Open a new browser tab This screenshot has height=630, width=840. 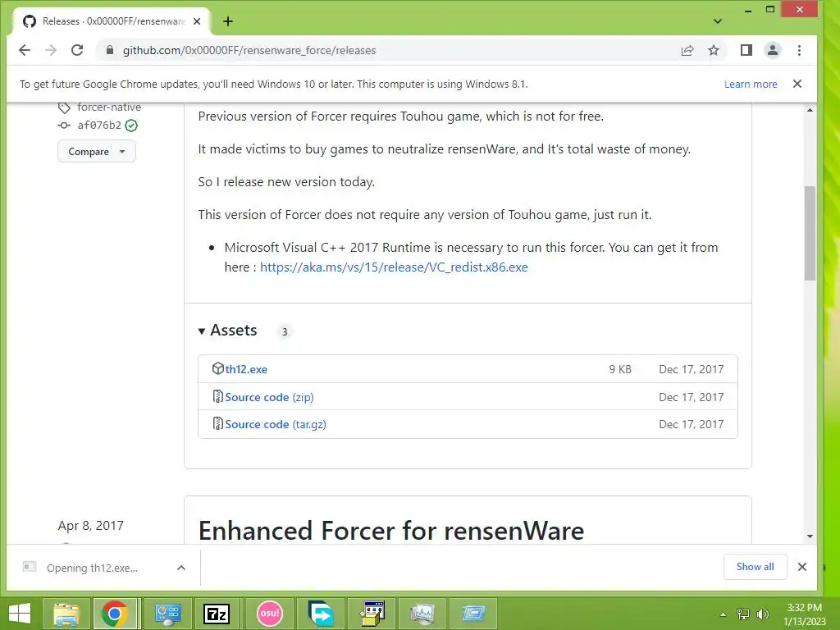click(228, 21)
